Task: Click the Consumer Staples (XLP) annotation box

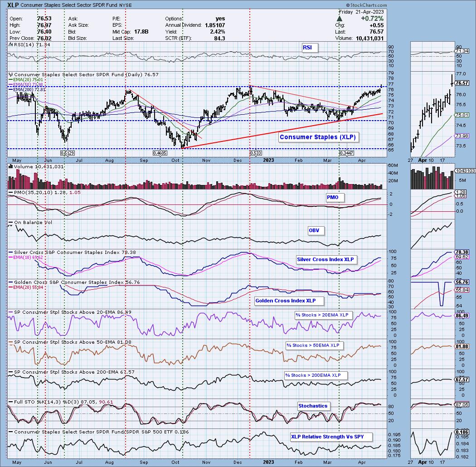Action: (317, 137)
